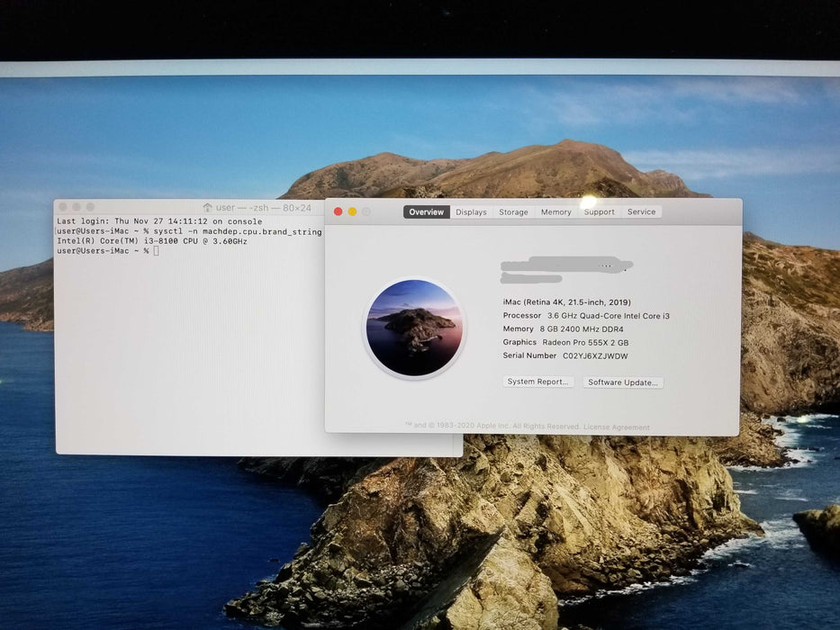Switch to the Memory tab

[556, 212]
